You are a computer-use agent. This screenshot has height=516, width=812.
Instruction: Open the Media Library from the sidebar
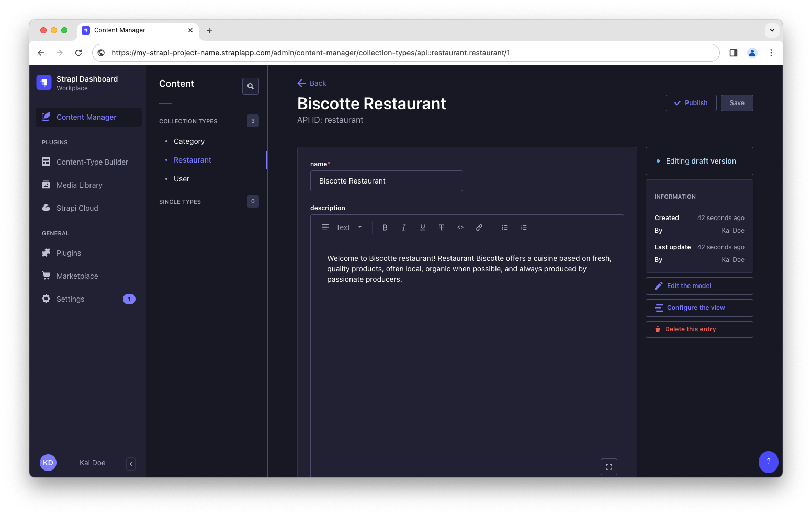coord(80,185)
